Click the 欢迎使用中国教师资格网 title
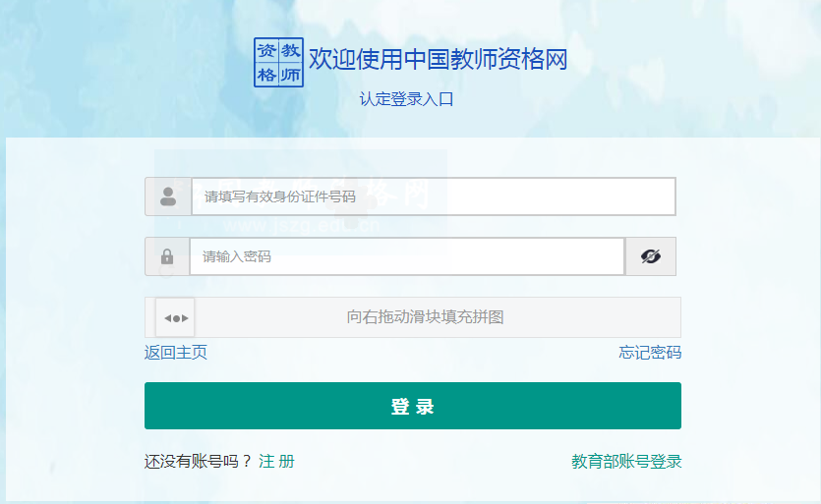 pyautogui.click(x=439, y=60)
